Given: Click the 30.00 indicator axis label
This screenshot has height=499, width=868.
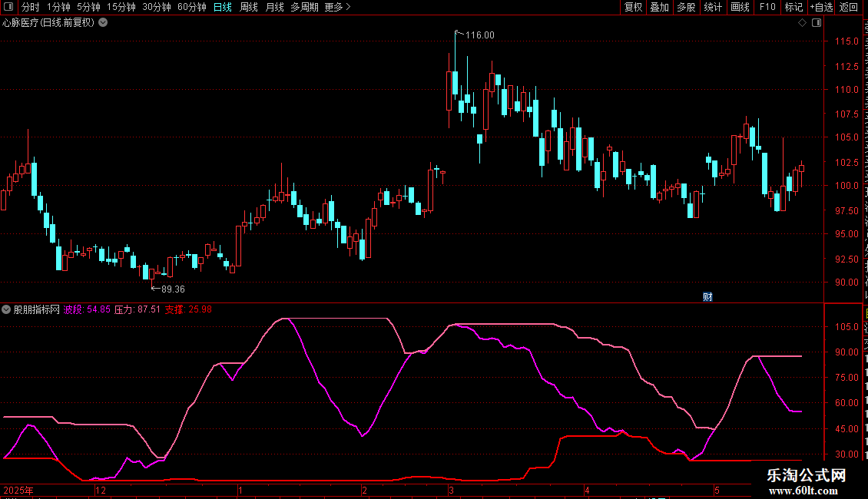Looking at the screenshot, I should pos(846,454).
